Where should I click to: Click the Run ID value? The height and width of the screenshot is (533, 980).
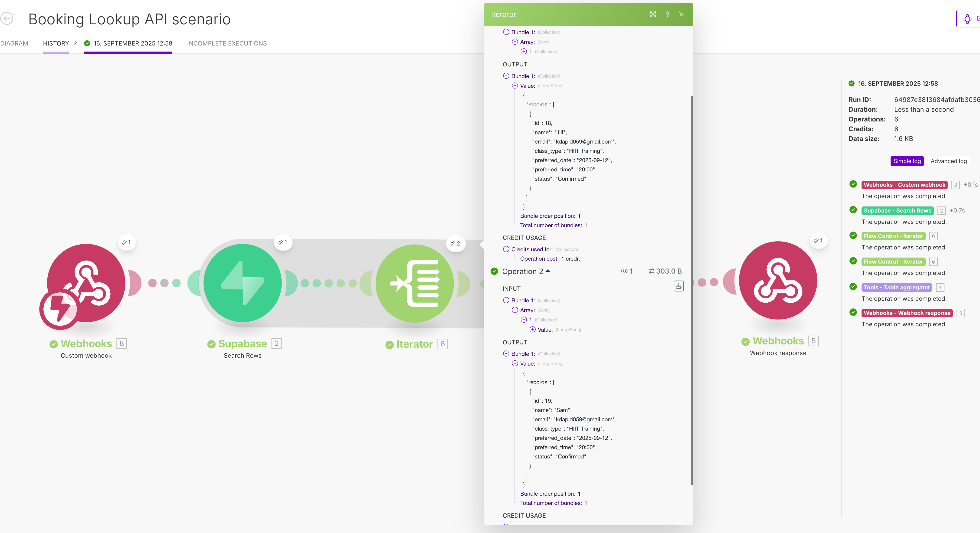pyautogui.click(x=937, y=100)
